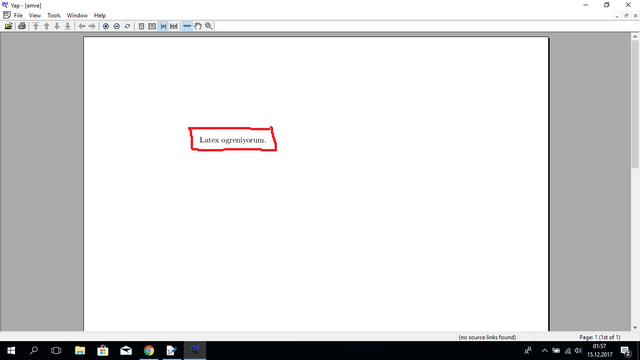Screen dimensions: 640x360
Task: Select the highlighted ruler line tool
Action: coord(187,26)
